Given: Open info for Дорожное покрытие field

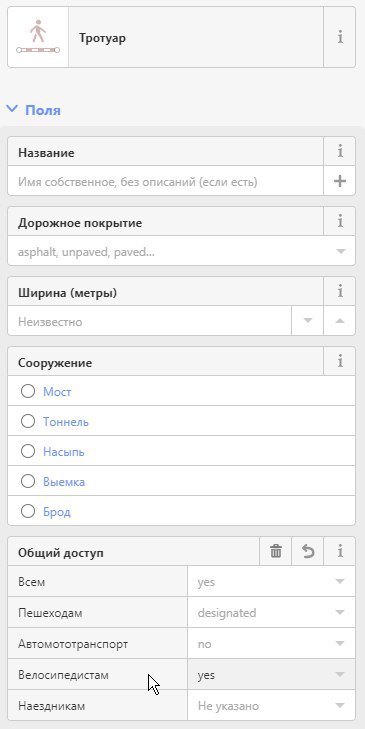Looking at the screenshot, I should [x=340, y=221].
